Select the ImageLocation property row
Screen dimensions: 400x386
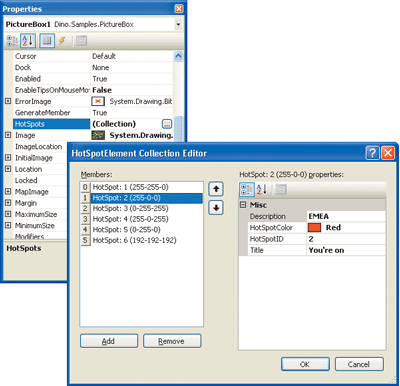pyautogui.click(x=40, y=147)
